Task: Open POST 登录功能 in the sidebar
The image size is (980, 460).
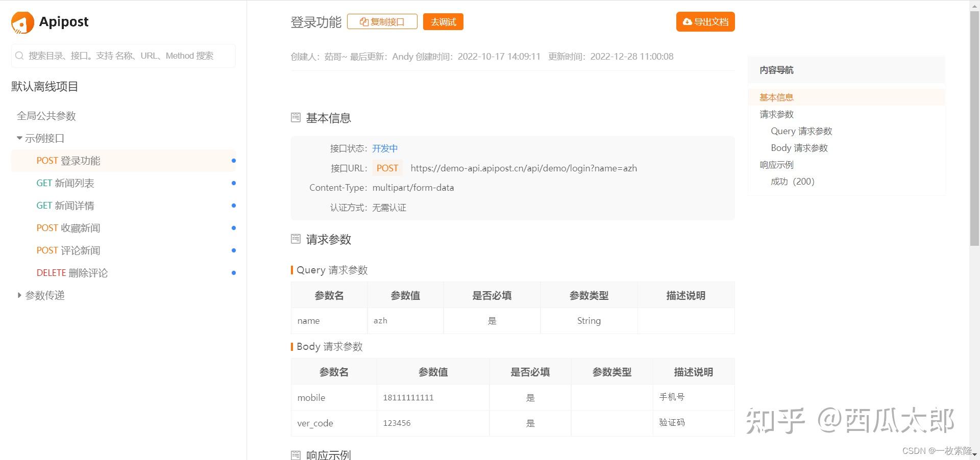Action: [x=68, y=160]
